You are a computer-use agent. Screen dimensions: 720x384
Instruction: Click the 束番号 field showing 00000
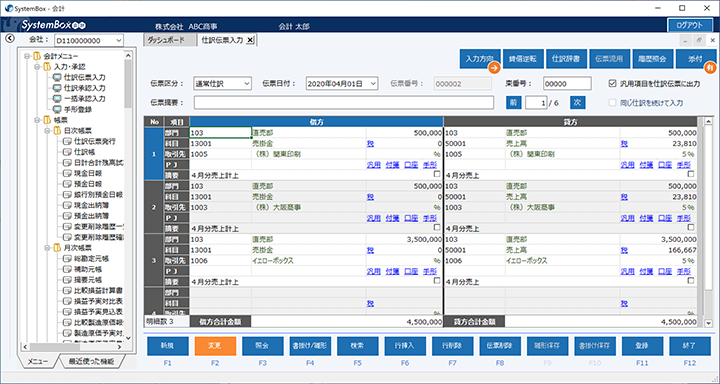pos(567,84)
